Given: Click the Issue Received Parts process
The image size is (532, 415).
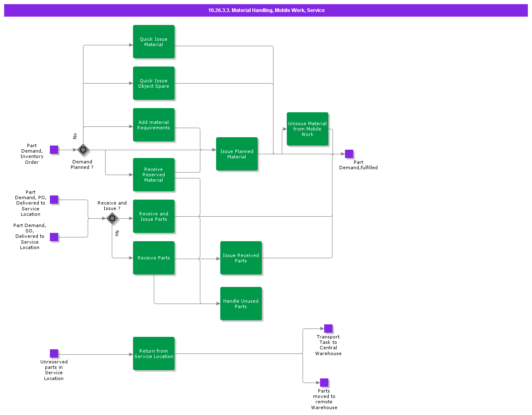Looking at the screenshot, I should [x=241, y=258].
